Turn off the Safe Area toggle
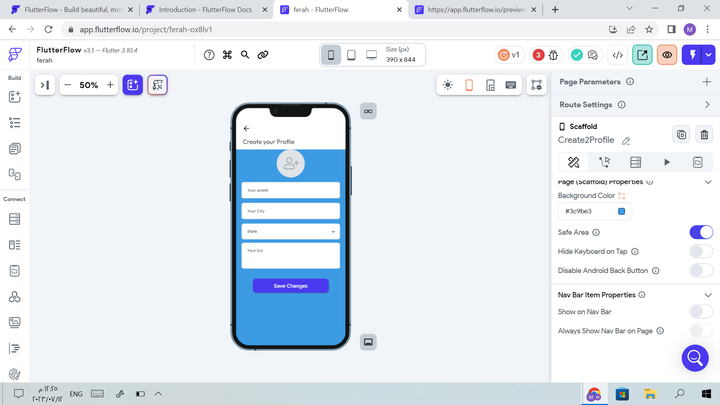Screen dimensions: 720x405 tap(701, 232)
